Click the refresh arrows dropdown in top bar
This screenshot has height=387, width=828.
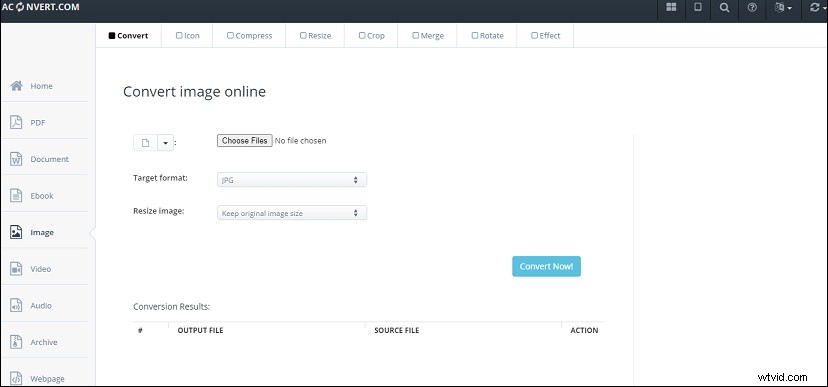(817, 7)
